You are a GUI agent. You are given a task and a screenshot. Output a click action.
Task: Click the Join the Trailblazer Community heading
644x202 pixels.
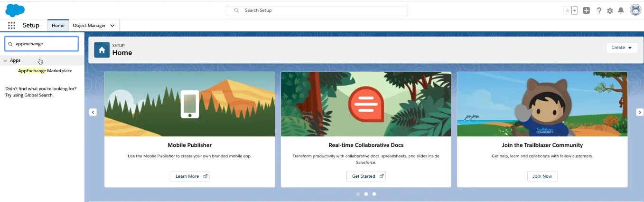(542, 145)
